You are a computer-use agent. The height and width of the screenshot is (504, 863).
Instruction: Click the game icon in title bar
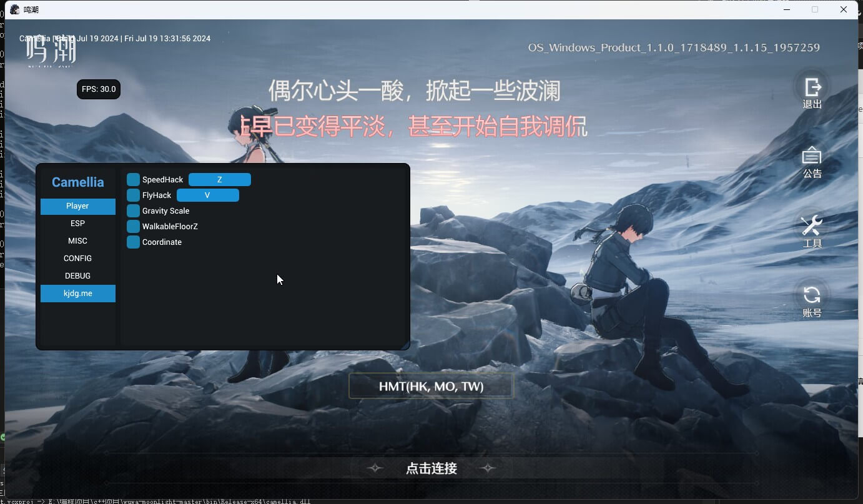[x=15, y=9]
